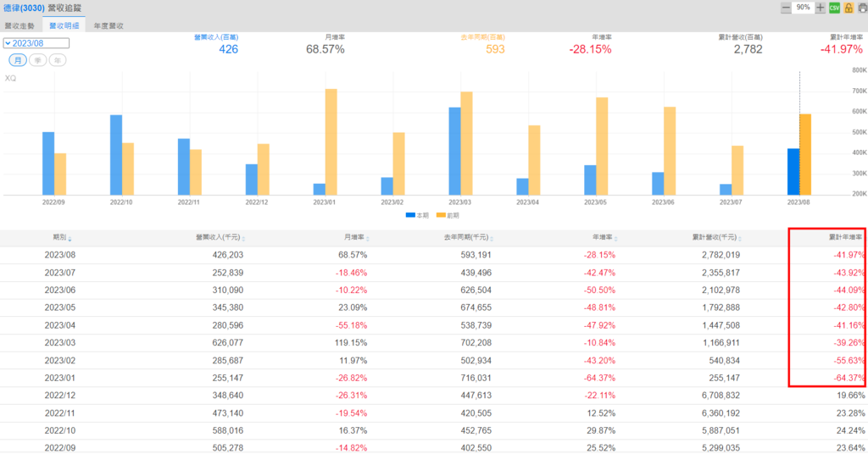The image size is (868, 454).
Task: Click cumulative revenue 6,708,832
Action: tap(721, 396)
